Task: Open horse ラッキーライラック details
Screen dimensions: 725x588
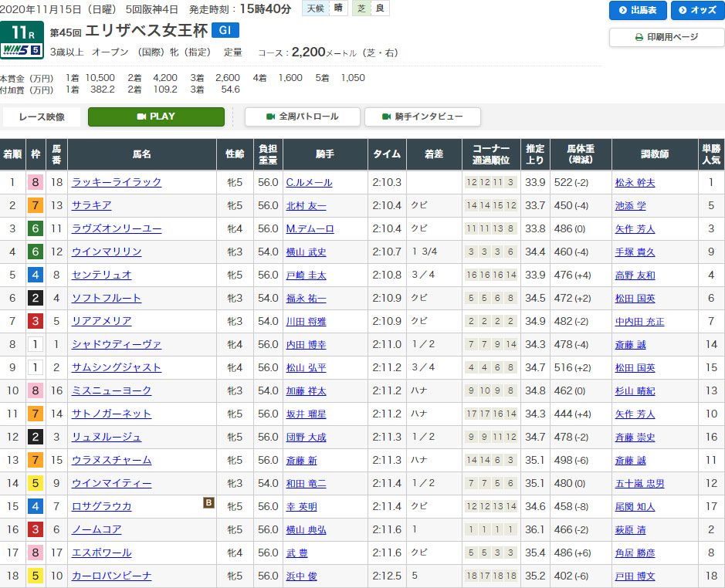Action: 117,182
